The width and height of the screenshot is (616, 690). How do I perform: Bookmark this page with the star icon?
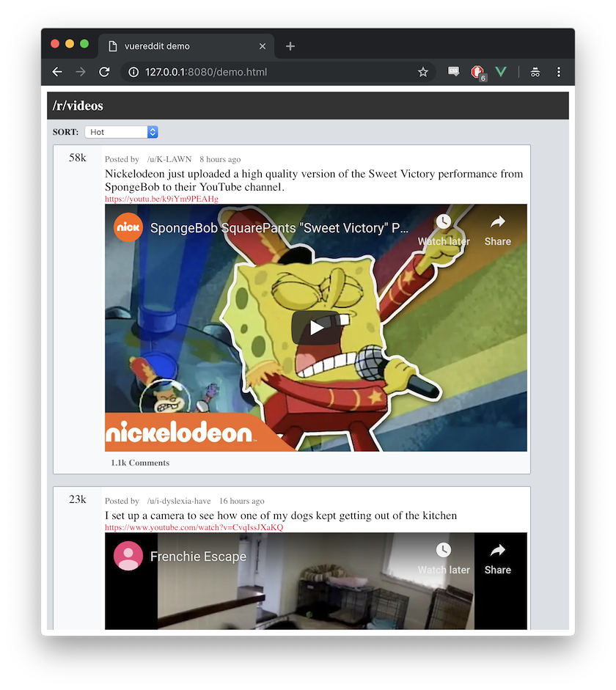(423, 72)
